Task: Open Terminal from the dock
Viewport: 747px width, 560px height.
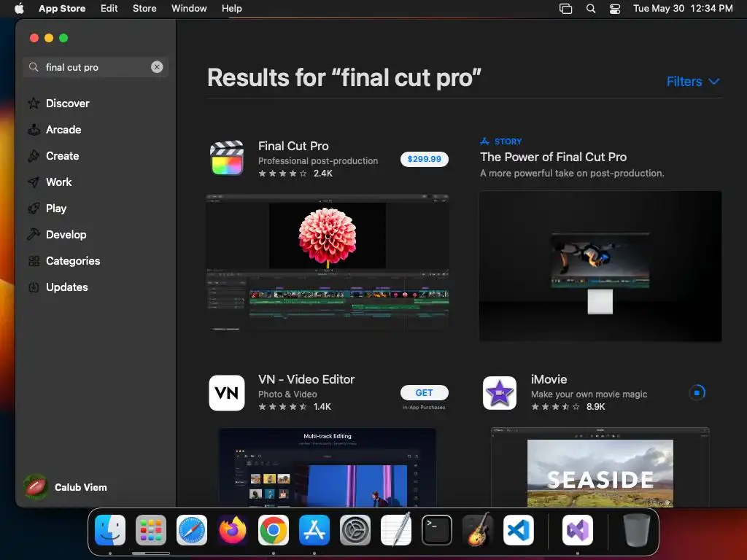Action: click(437, 530)
